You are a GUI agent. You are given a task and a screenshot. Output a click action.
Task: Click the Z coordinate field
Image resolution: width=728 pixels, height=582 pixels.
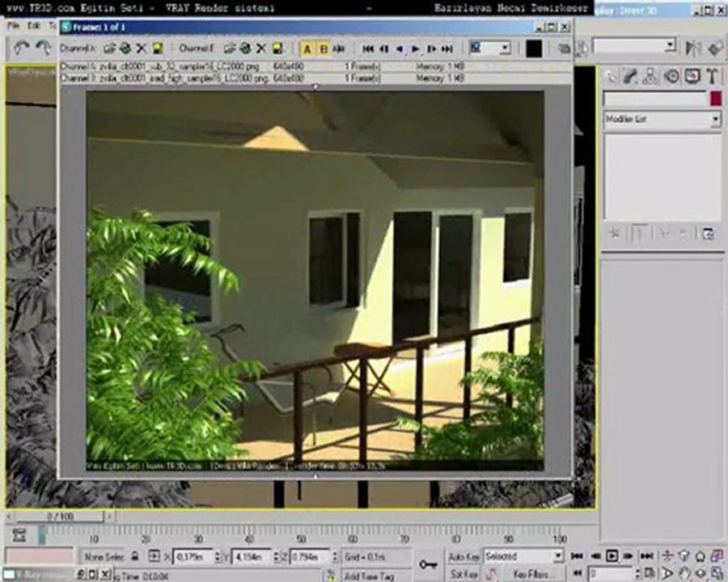pyautogui.click(x=310, y=556)
